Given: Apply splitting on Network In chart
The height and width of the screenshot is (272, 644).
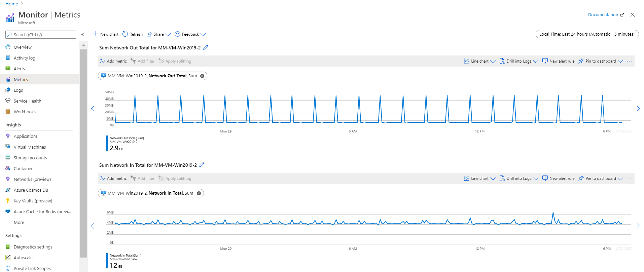Looking at the screenshot, I should pos(175,179).
